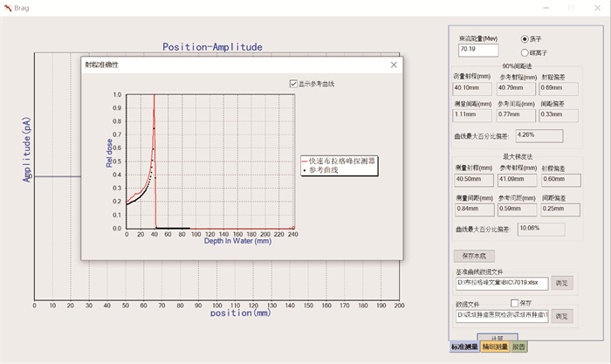This screenshot has width=611, height=364.
Task: Select the 0.59mm reference spacing value
Action: coord(518,209)
